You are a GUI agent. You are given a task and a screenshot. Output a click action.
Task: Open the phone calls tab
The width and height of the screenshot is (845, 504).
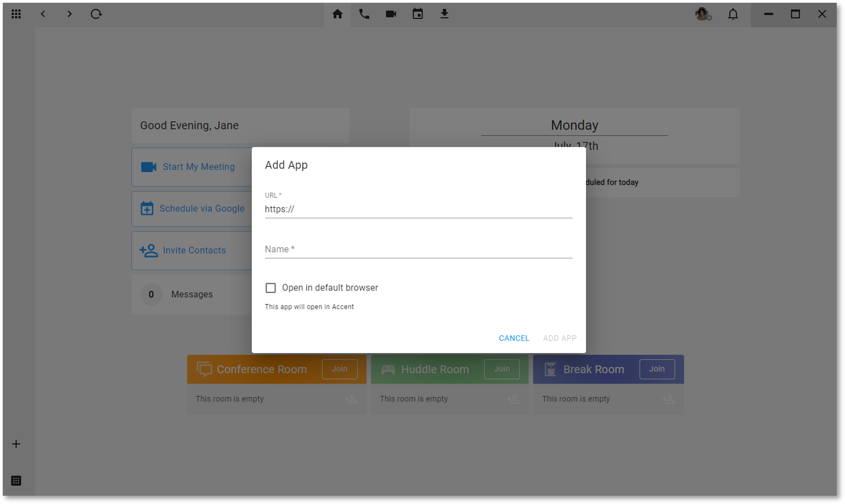tap(364, 14)
